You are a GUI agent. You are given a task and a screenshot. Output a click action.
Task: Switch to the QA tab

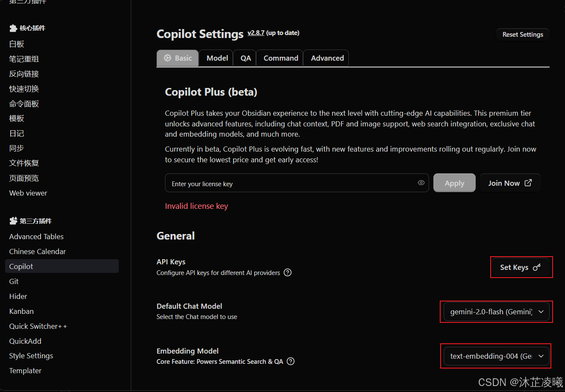click(x=246, y=58)
